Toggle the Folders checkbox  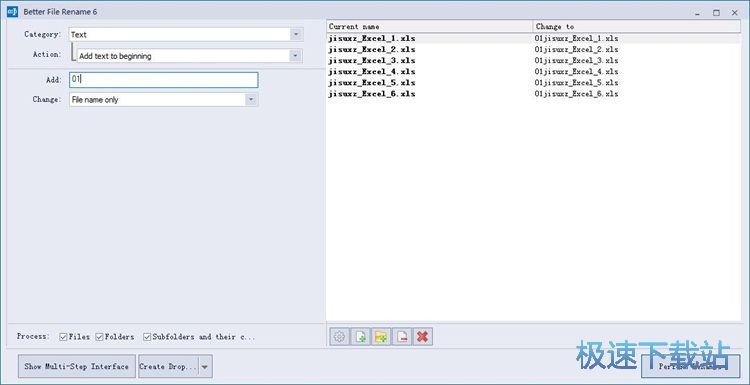coord(99,337)
